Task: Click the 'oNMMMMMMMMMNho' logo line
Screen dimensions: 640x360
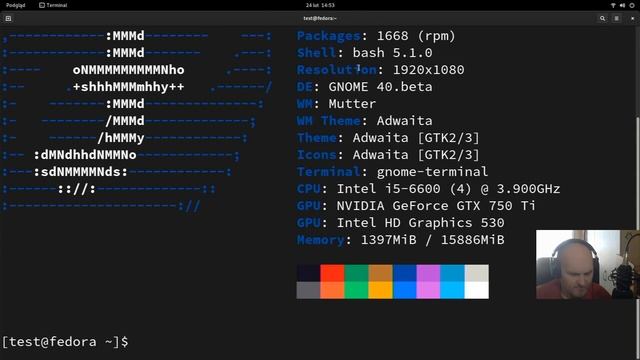Action: (x=129, y=70)
